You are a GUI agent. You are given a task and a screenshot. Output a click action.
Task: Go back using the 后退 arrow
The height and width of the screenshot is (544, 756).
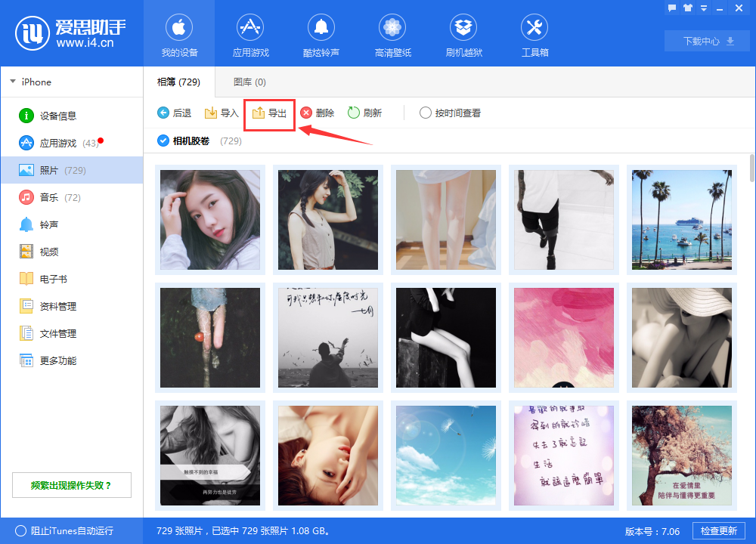(x=163, y=113)
